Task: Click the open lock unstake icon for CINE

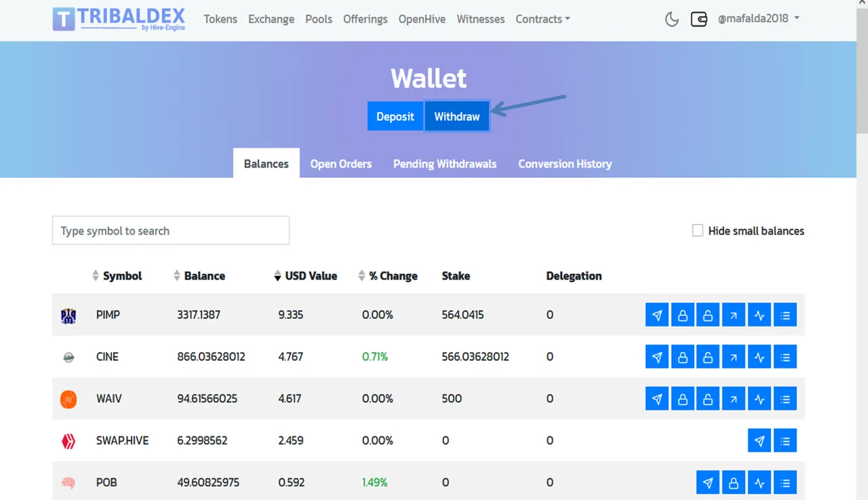Action: 708,357
